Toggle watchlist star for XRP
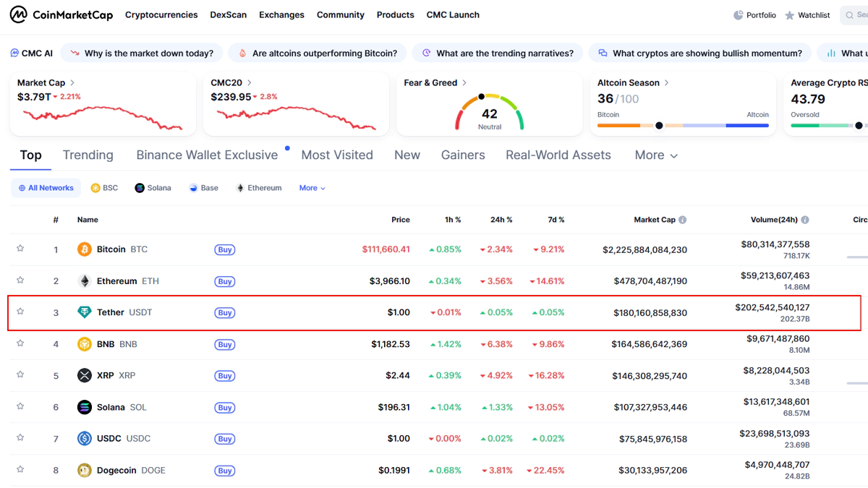The image size is (868, 488). (20, 374)
